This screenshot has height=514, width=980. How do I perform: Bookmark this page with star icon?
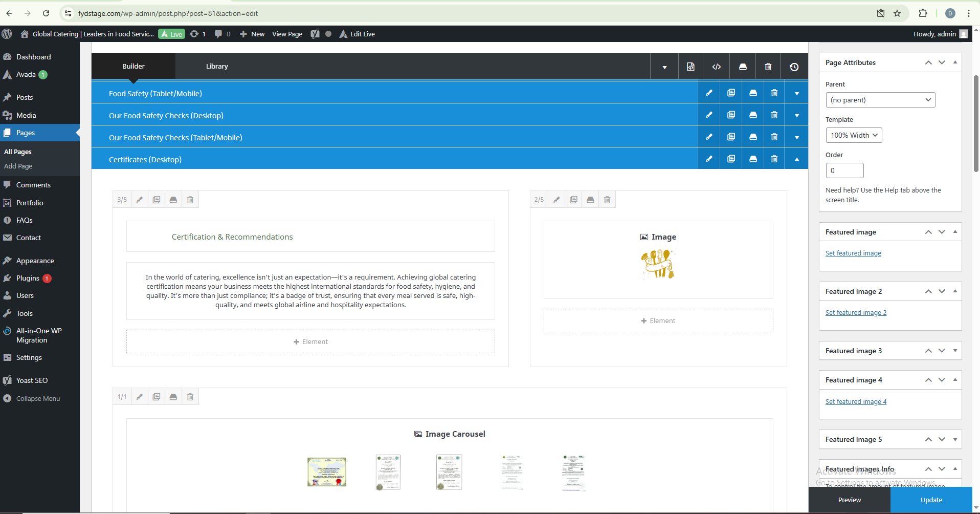coord(897,13)
